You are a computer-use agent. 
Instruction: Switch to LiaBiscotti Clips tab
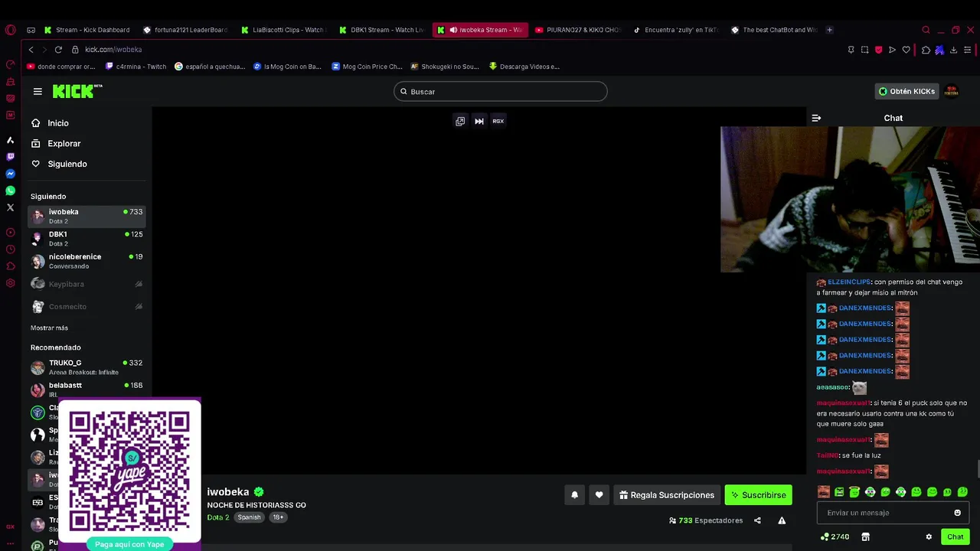point(283,30)
